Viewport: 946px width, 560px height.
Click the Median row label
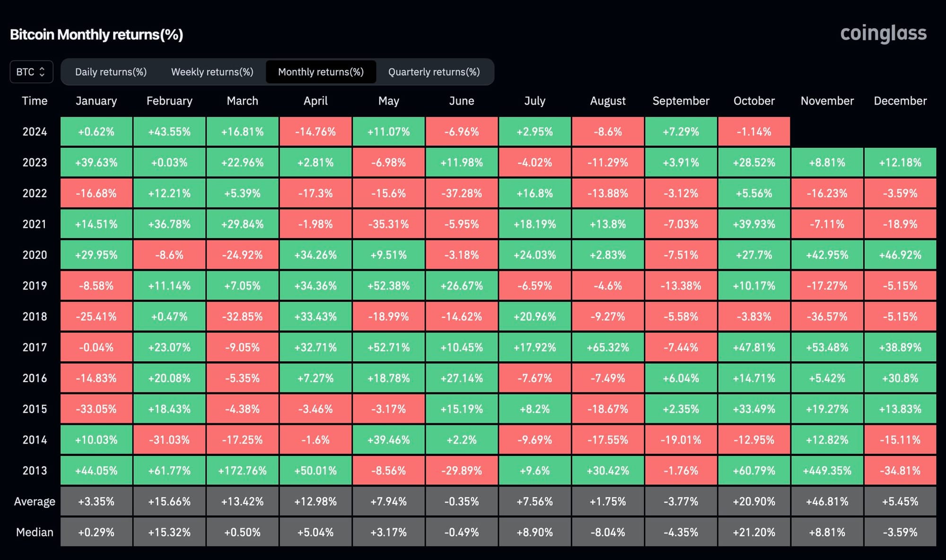pos(35,532)
